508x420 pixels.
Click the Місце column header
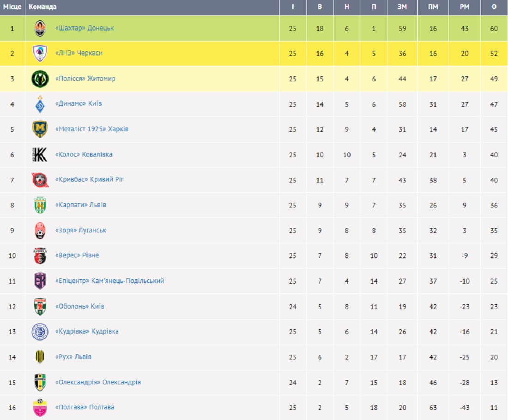point(12,7)
